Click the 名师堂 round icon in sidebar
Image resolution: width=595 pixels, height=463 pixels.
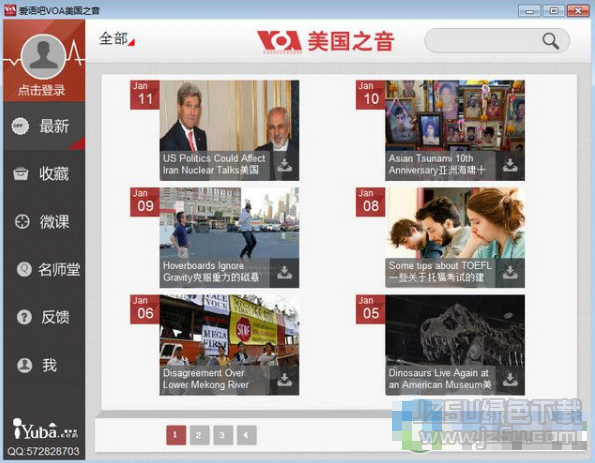pos(24,269)
